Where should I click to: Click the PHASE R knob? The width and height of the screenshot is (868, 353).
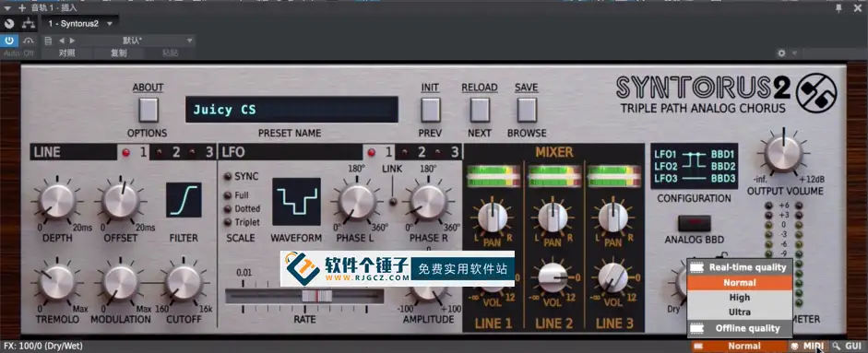427,202
